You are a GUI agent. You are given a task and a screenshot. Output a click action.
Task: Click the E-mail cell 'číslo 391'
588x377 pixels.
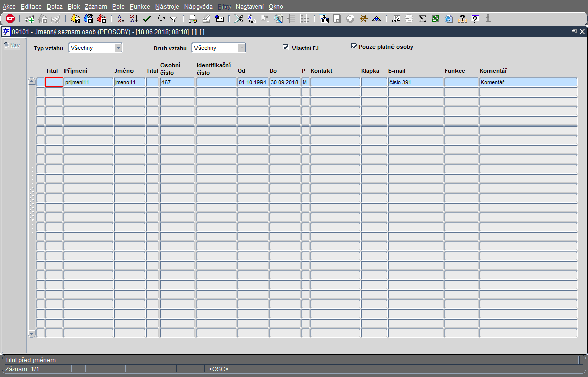416,82
